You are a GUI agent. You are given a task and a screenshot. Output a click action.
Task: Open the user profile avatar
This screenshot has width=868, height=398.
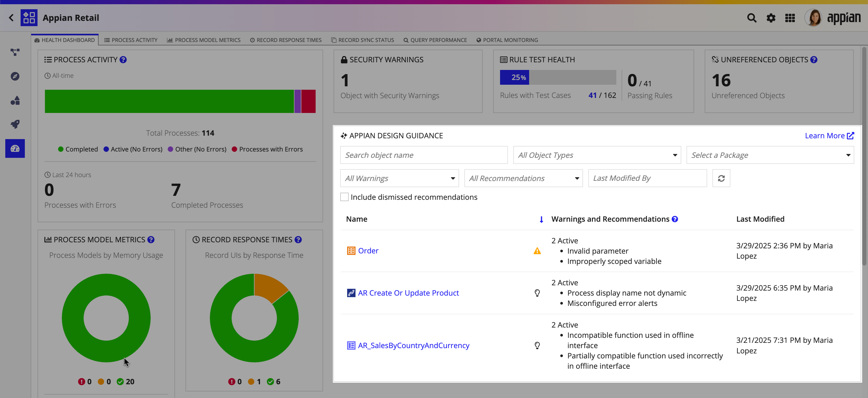(813, 17)
